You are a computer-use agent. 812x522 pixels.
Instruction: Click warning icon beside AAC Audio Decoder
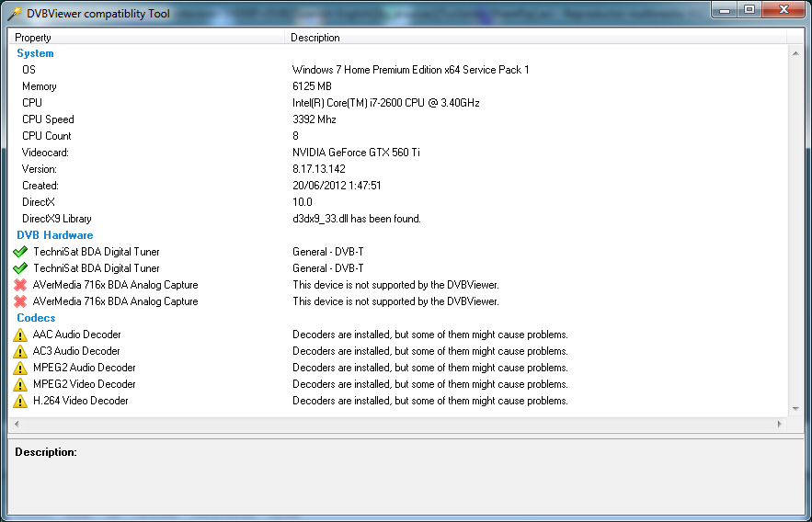[x=20, y=335]
